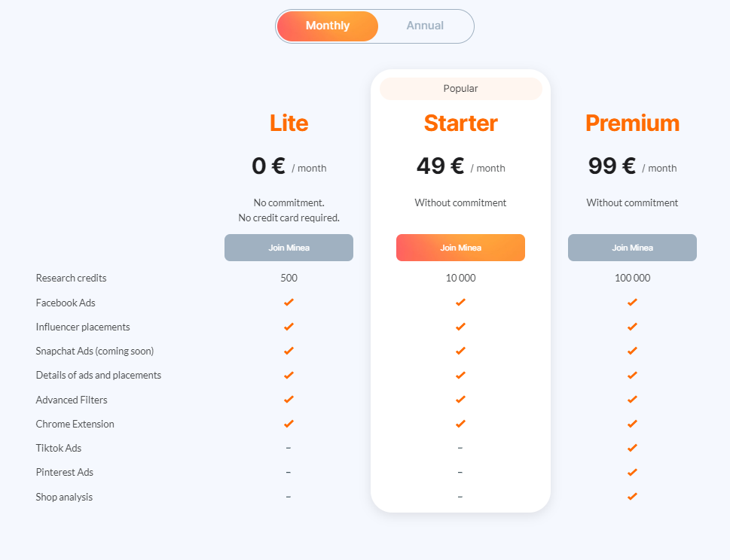Click the Starter plan title
Viewport: 730px width, 560px height.
(460, 123)
